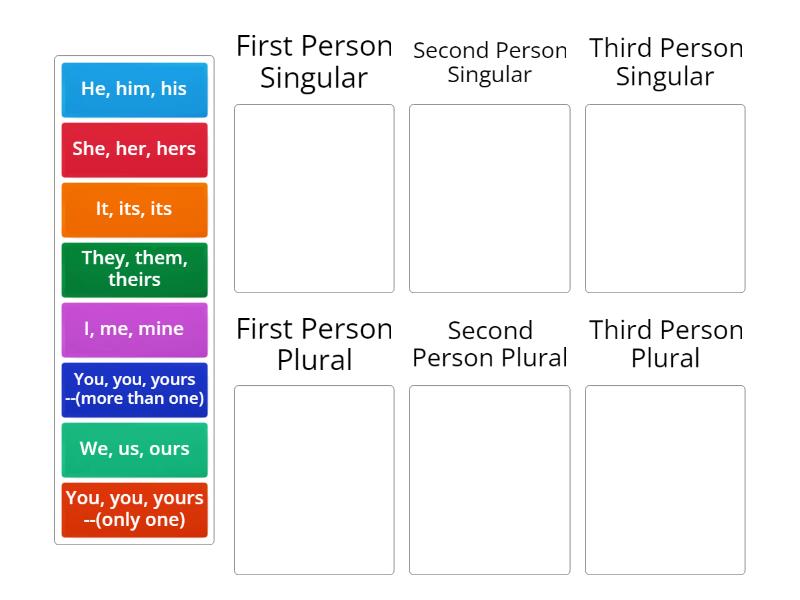Click the "Third Person Plural" heading text
This screenshot has height=600, width=800.
(x=666, y=345)
